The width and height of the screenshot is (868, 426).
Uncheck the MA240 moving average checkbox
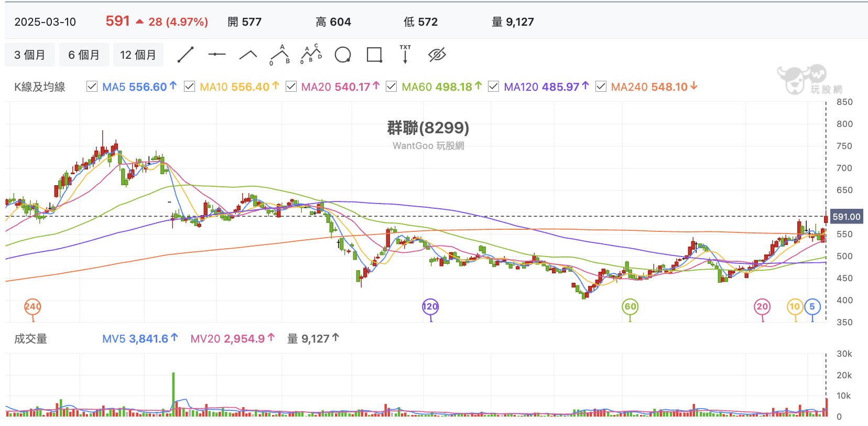click(601, 87)
